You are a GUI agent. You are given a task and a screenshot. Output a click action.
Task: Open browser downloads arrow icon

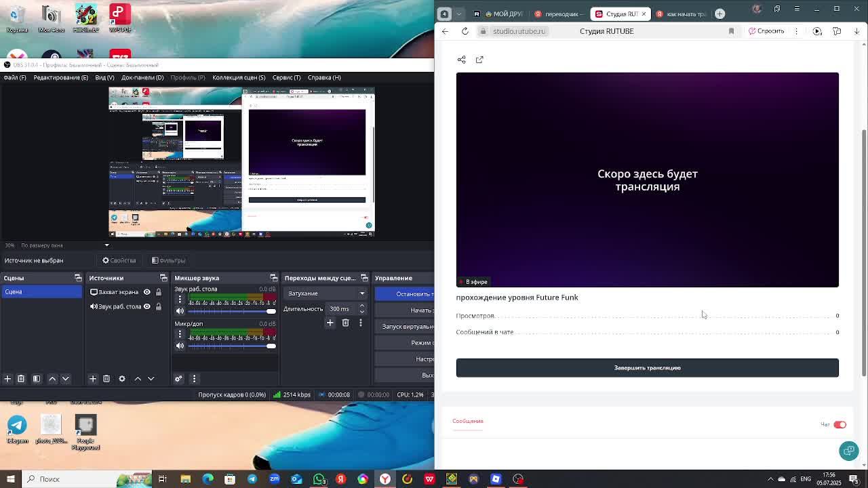(856, 31)
